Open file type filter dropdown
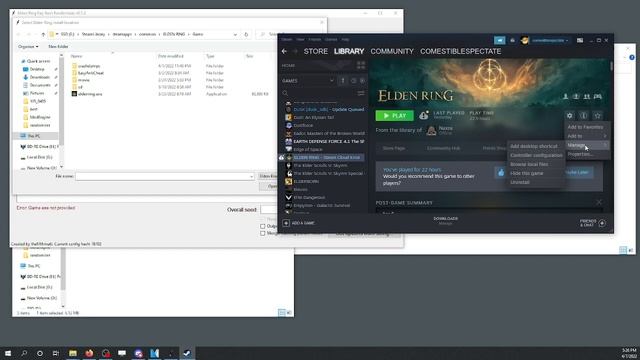 click(268, 176)
